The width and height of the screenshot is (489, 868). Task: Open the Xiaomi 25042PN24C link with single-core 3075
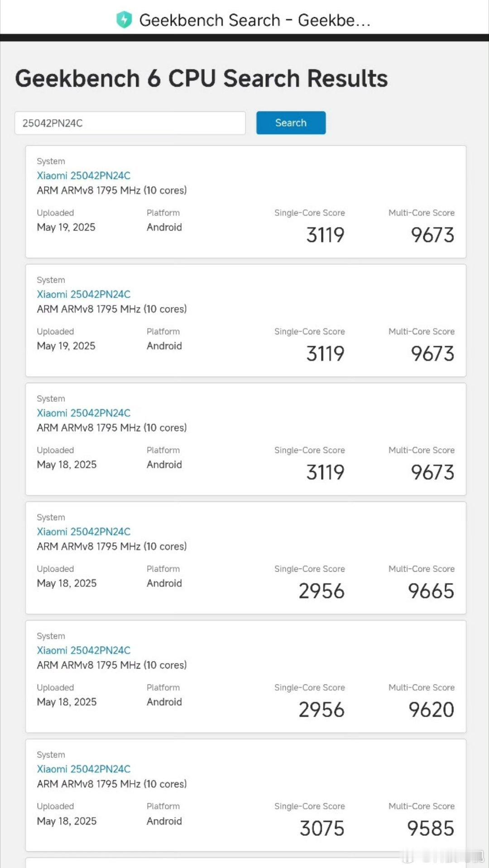coord(84,769)
